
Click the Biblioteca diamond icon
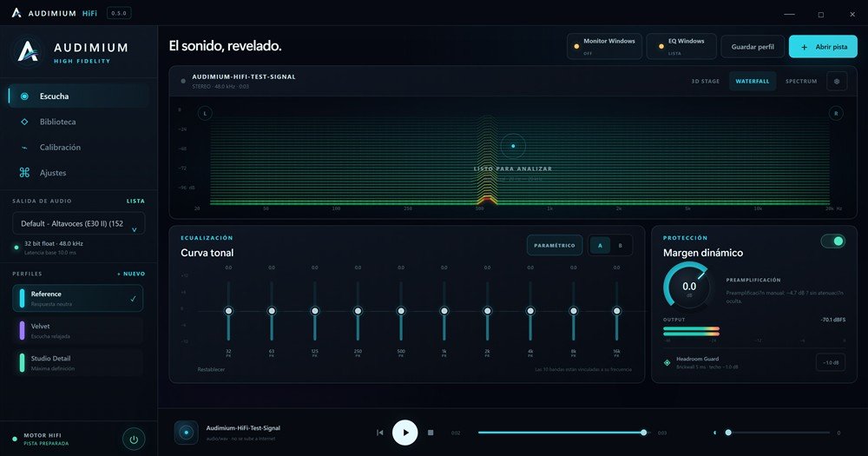24,122
